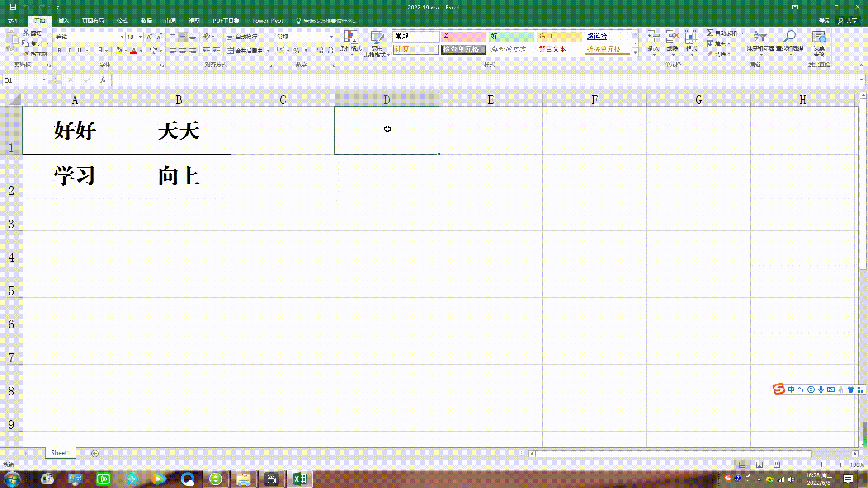The height and width of the screenshot is (488, 868).
Task: Open the Name Box dropdown arrow
Action: click(x=44, y=80)
